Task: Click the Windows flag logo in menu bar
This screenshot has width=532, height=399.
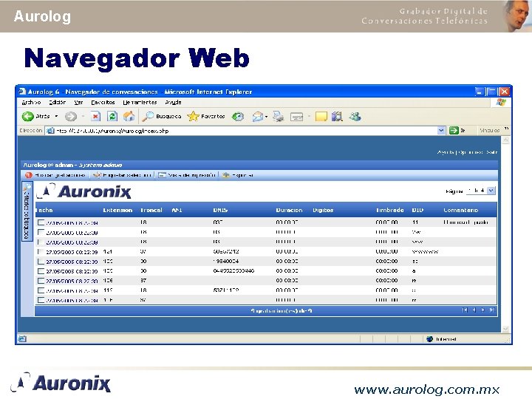Action: pyautogui.click(x=501, y=103)
